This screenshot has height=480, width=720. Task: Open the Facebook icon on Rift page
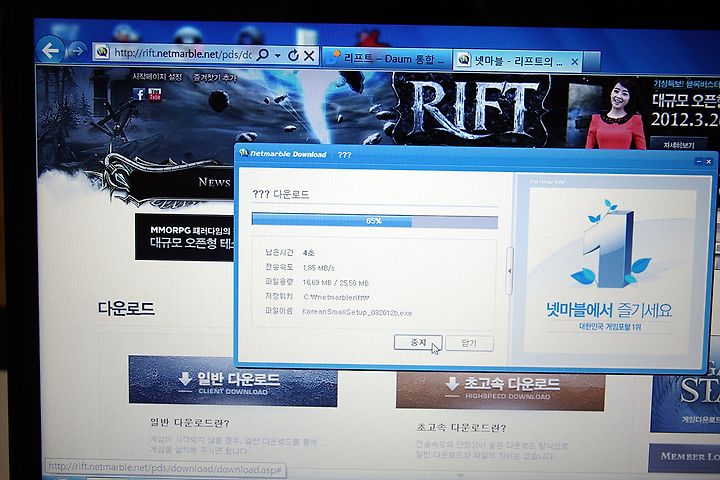click(x=139, y=94)
